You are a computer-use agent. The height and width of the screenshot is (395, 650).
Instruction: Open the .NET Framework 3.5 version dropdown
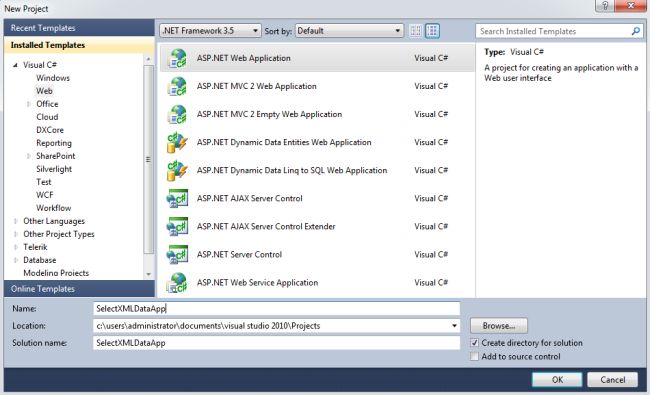210,31
